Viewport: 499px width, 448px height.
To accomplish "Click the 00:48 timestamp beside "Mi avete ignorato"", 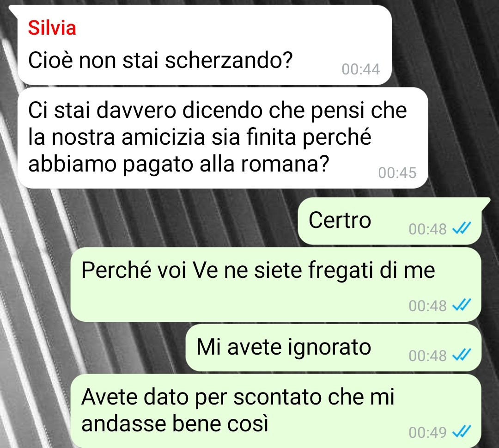I will pos(427,356).
